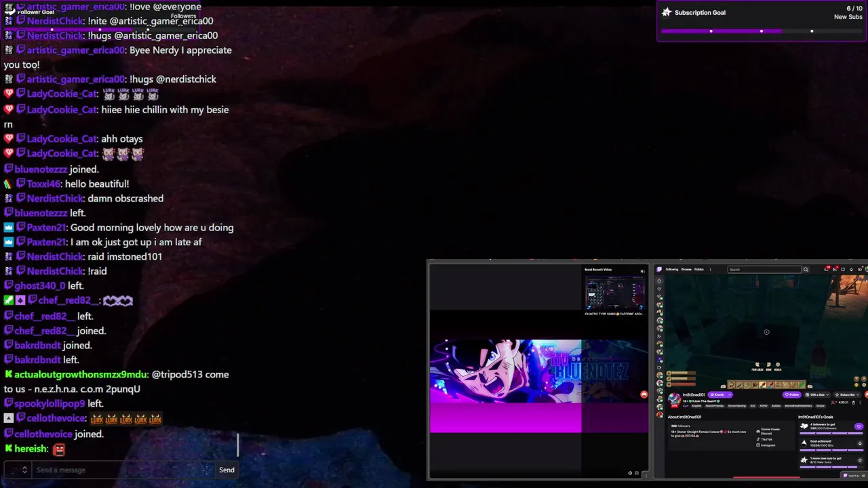Screen dimensions: 868x488
Task: Click the English tag chip
Action: (696, 406)
